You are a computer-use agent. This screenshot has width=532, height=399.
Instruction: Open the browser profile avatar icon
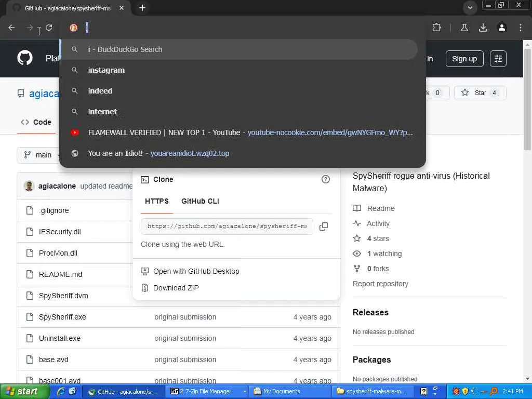(x=502, y=28)
